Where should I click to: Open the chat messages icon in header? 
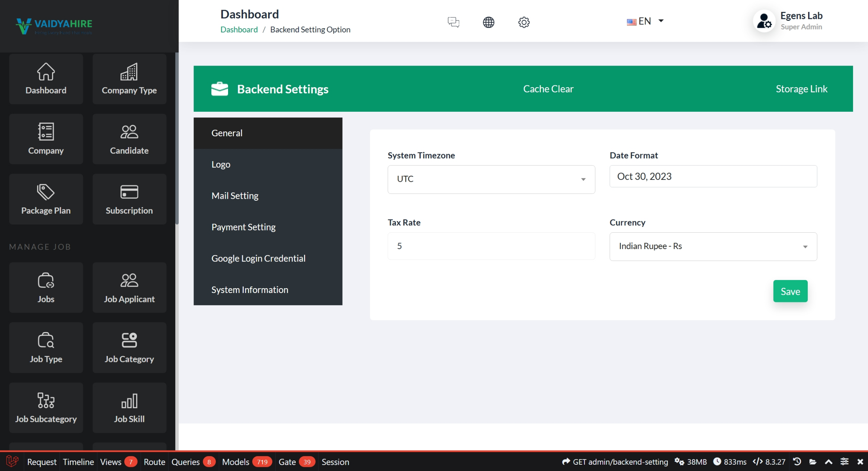point(453,22)
